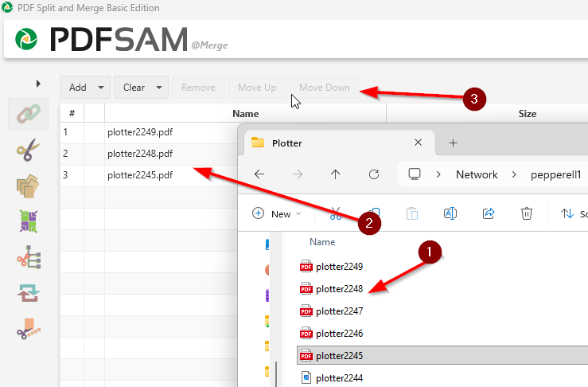Click the Add button

[x=78, y=88]
